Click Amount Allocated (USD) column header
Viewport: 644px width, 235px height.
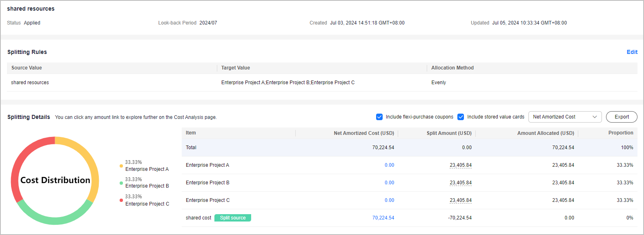[x=546, y=133]
